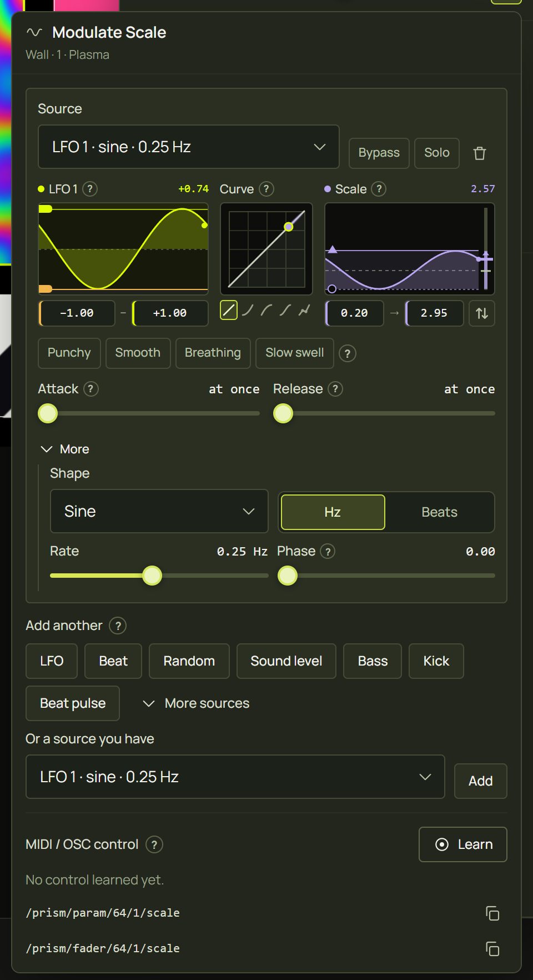Edit the LFO minimum value -1.00
This screenshot has width=533, height=980.
coord(77,313)
